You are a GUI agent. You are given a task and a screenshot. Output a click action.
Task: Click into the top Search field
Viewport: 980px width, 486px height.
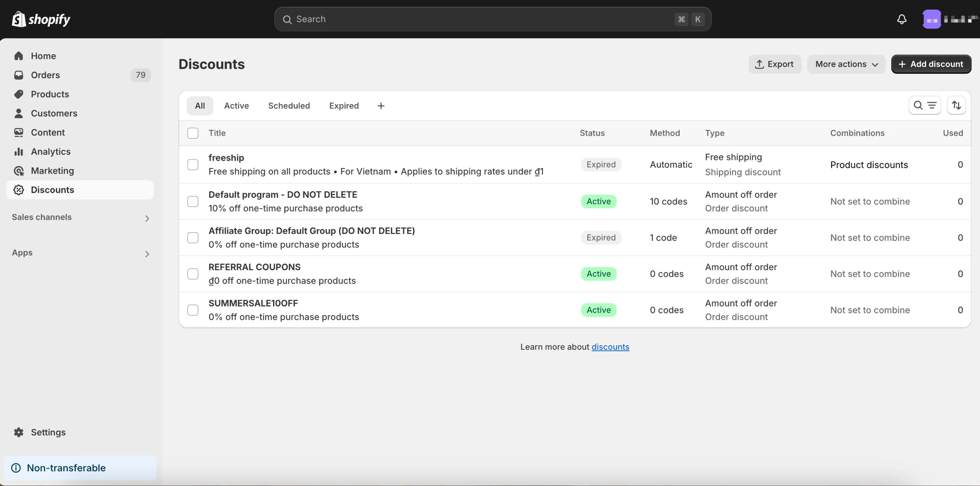pos(493,19)
